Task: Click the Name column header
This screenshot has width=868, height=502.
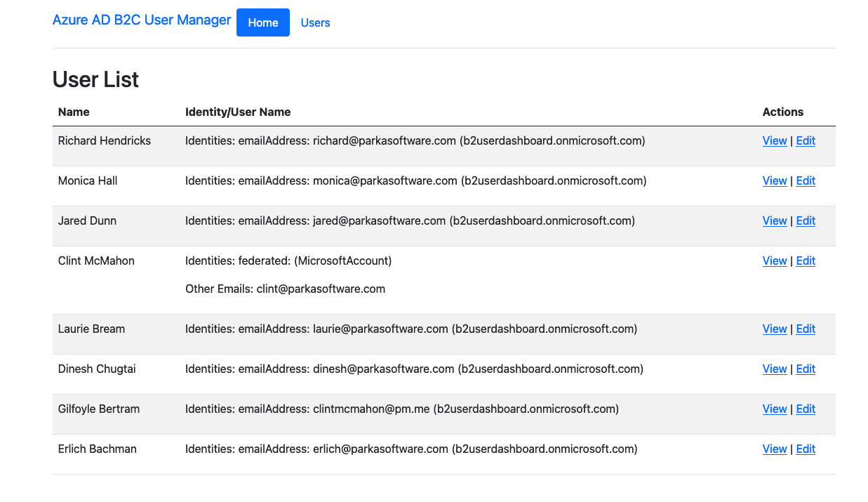Action: pos(74,112)
